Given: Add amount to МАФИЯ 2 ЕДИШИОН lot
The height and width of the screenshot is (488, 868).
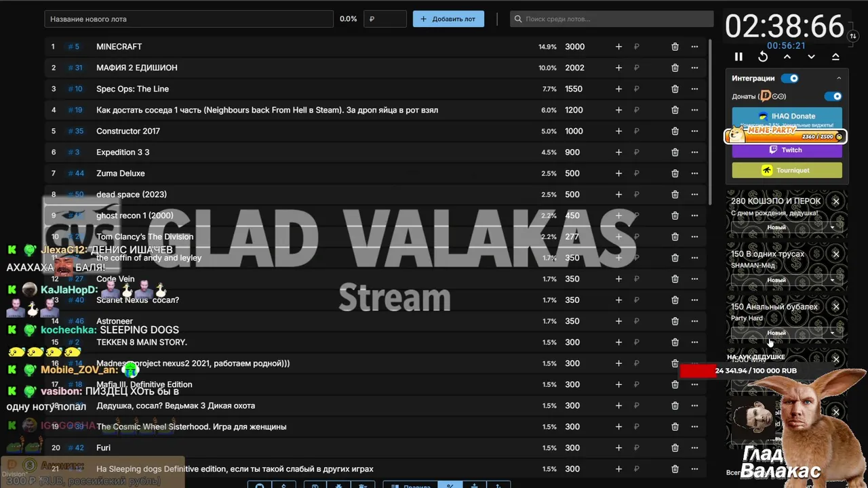Looking at the screenshot, I should tap(618, 68).
